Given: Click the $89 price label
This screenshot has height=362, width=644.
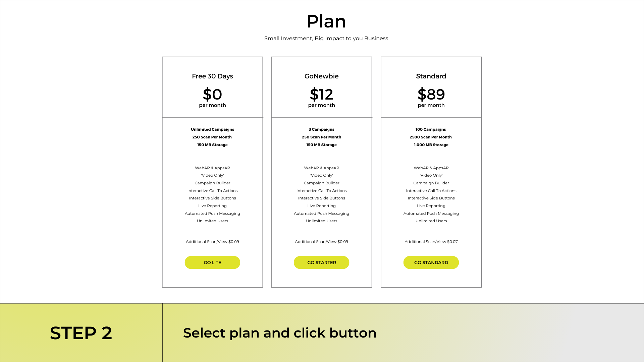Looking at the screenshot, I should pos(431,94).
